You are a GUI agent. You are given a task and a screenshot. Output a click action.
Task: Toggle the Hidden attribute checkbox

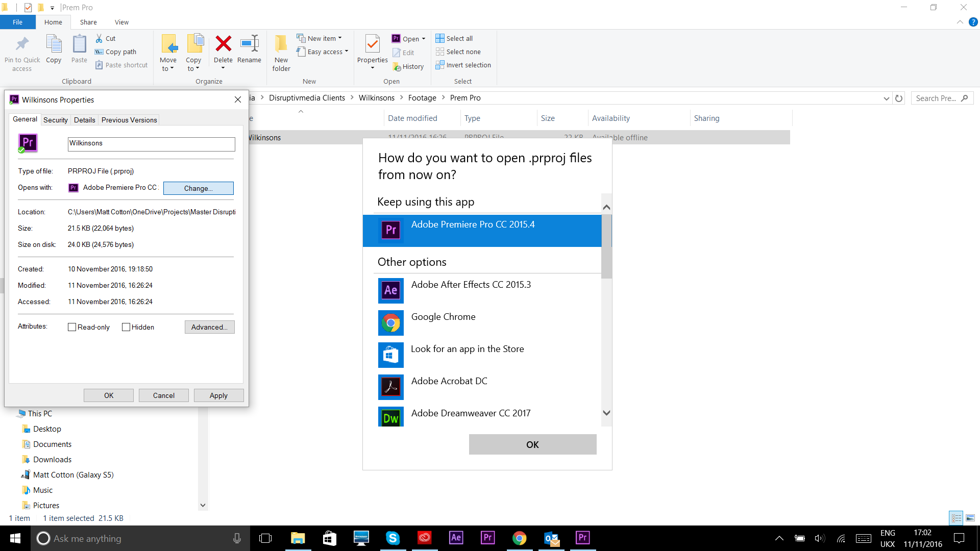pos(126,327)
